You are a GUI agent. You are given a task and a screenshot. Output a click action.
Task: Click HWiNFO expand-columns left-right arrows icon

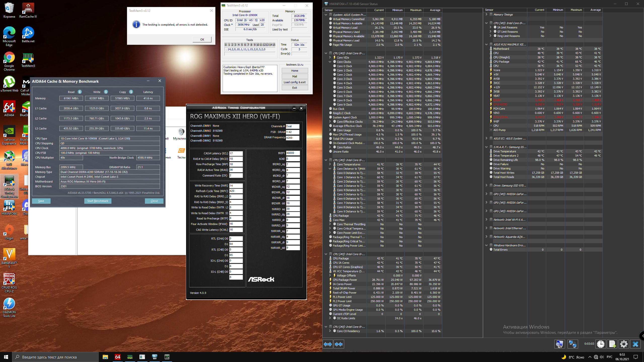click(x=328, y=344)
